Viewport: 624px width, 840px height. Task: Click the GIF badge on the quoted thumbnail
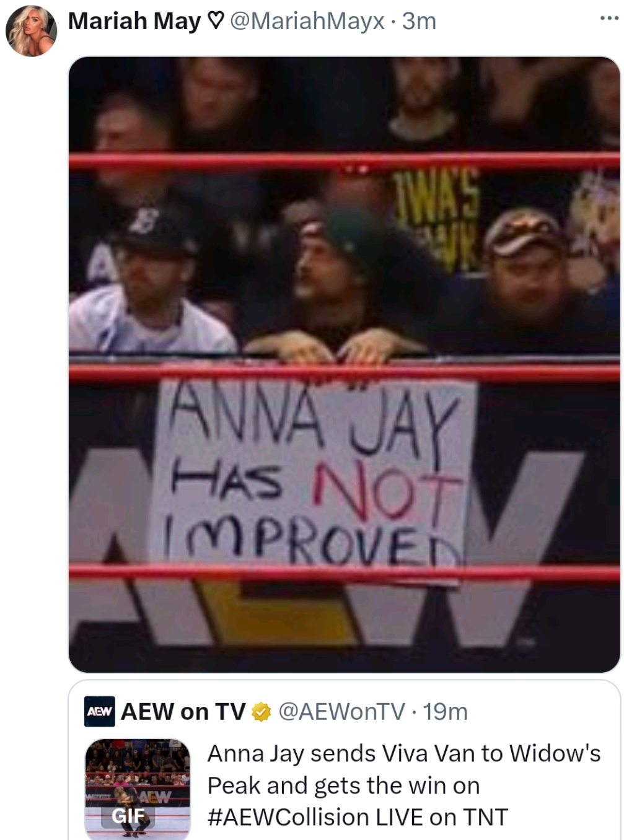(128, 816)
